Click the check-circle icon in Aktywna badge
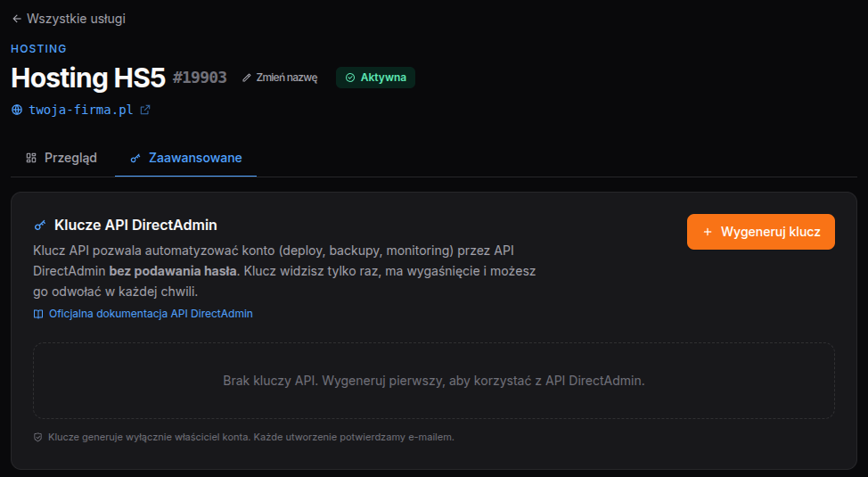 (x=350, y=78)
